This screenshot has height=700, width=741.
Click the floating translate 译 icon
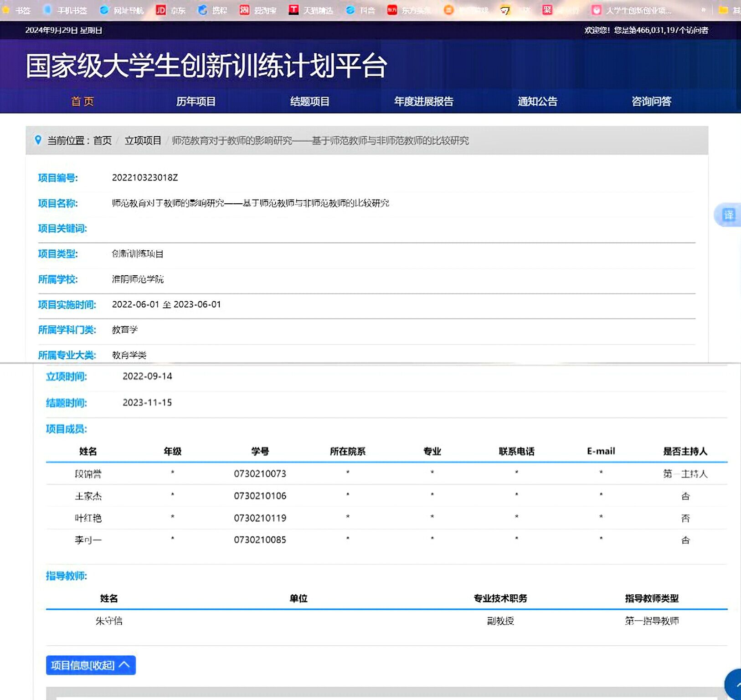click(x=729, y=215)
